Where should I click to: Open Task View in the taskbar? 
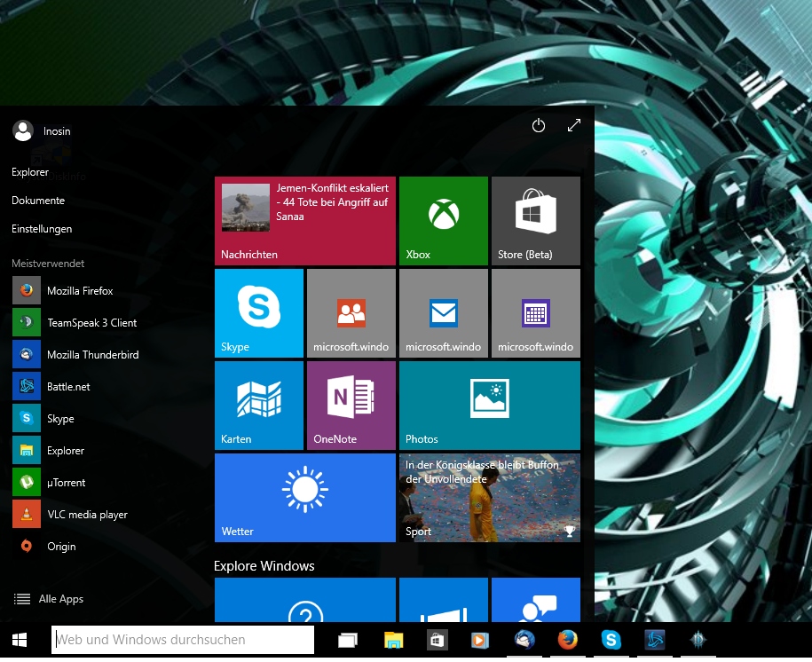(347, 640)
